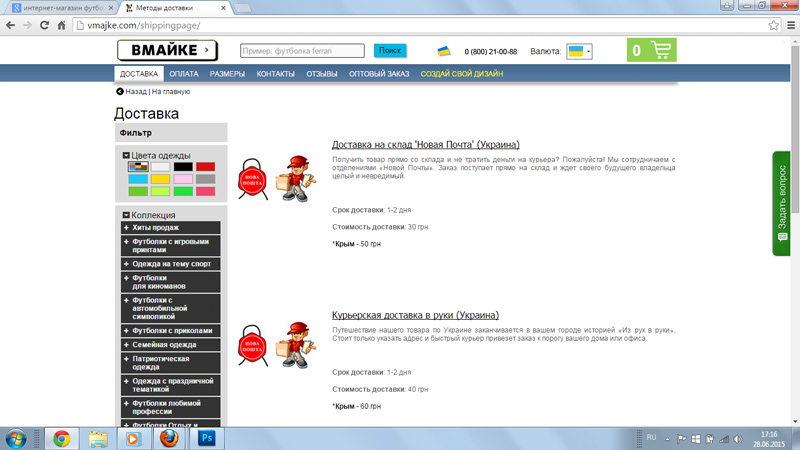Viewport: 800px width, 450px height.
Task: Open the КОНТАКТЫ menu item
Action: coord(276,73)
